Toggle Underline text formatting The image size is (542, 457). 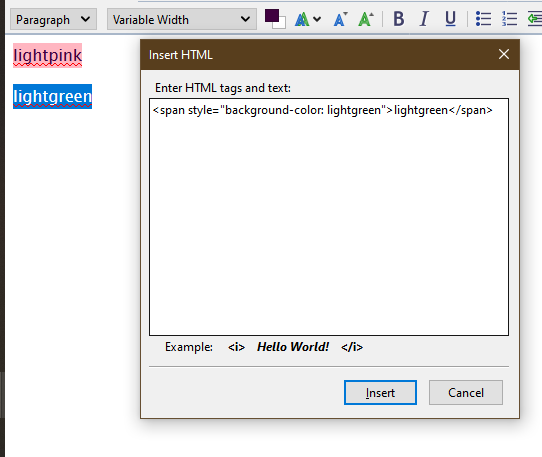tap(450, 19)
